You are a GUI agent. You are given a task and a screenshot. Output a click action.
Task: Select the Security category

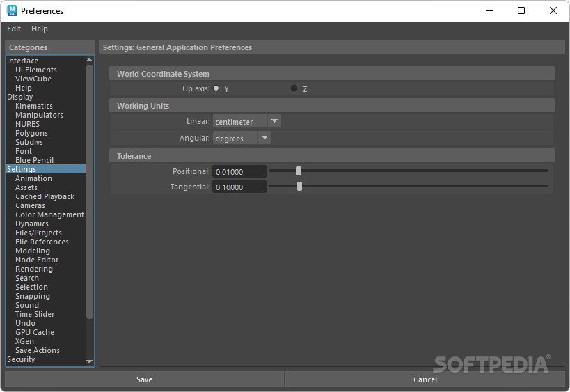coord(21,360)
